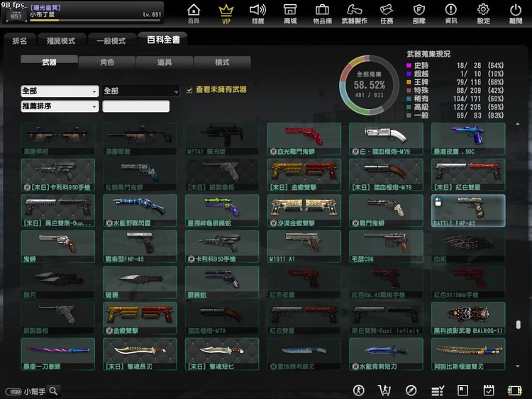Screen dimensions: 532x399
Task: Open the 推薦排序 sort dropdown
Action: 60,106
